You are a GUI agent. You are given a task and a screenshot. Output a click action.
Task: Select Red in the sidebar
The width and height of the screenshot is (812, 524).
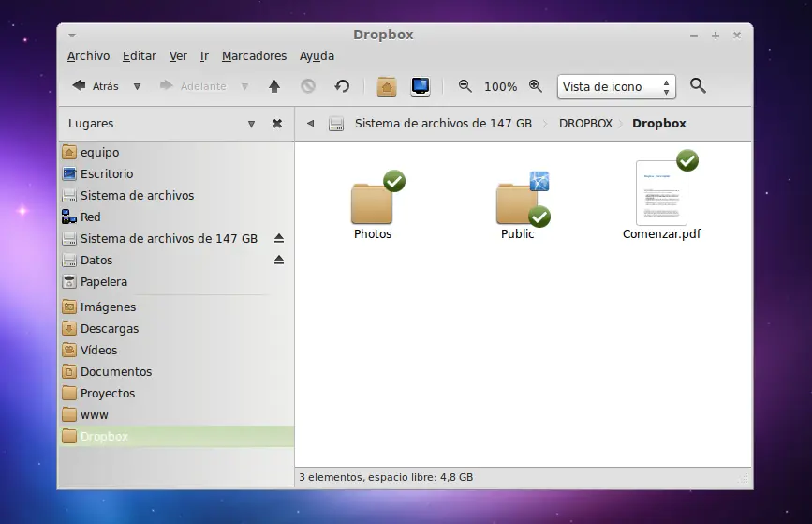pos(176,217)
